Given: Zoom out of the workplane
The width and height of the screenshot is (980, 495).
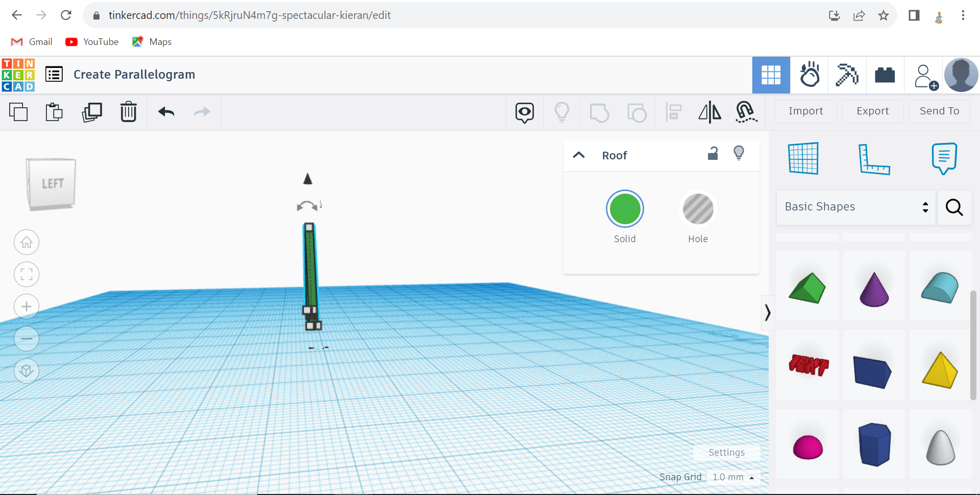Looking at the screenshot, I should pyautogui.click(x=27, y=339).
